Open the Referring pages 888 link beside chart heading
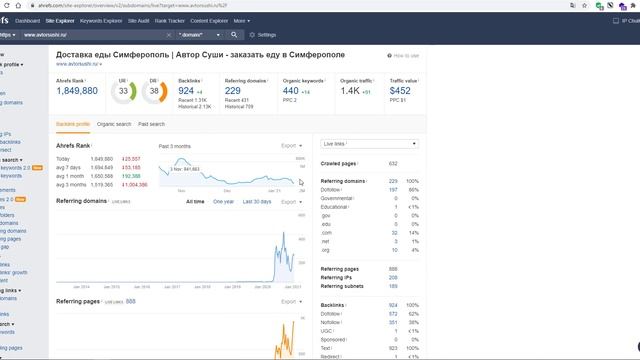640x360 pixels. [131, 302]
